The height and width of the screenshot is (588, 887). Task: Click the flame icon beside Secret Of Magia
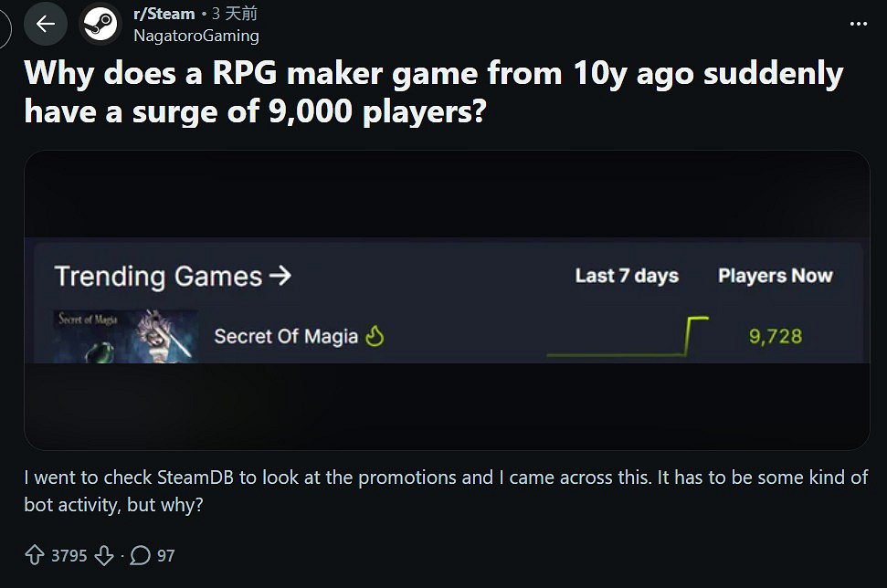pyautogui.click(x=375, y=337)
